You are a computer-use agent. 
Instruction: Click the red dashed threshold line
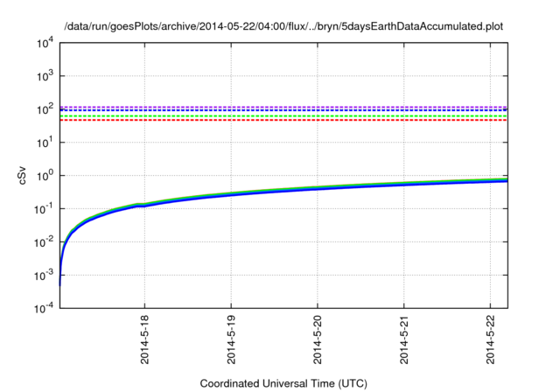click(x=283, y=120)
